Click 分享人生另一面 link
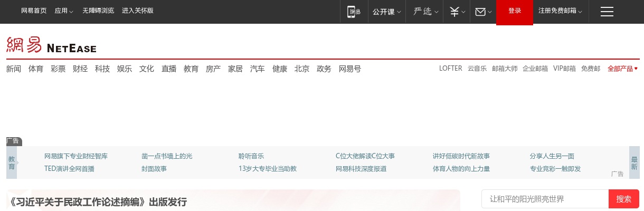Image resolution: width=644 pixels, height=211 pixels. 552,156
